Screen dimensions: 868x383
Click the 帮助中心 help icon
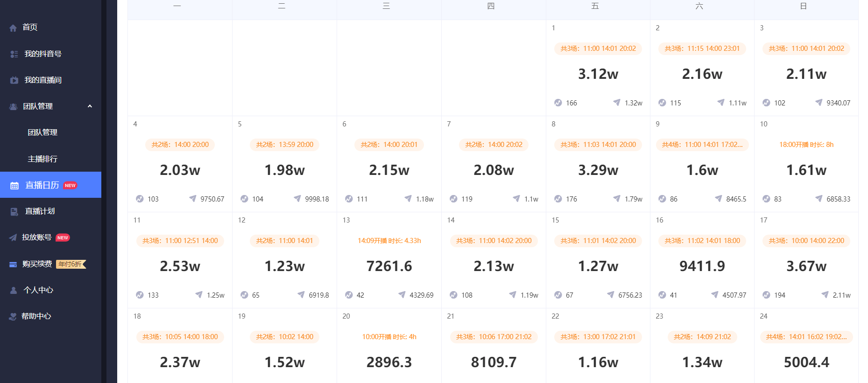(x=13, y=316)
